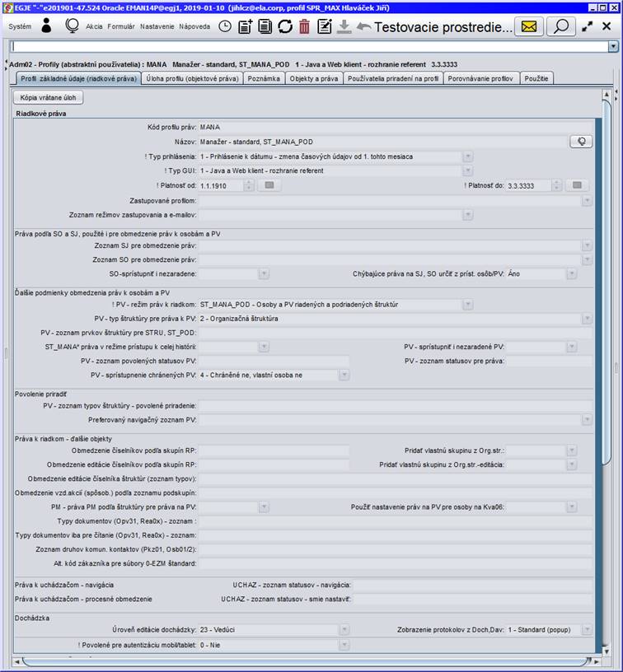623x672 pixels.
Task: Switch to Objekty a práva tab
Action: [314, 78]
